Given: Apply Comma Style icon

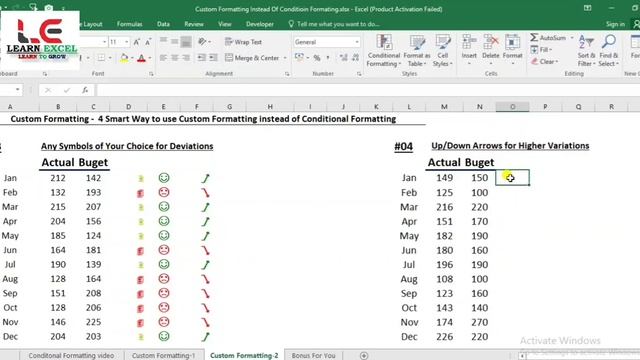Looking at the screenshot, I should click(x=328, y=58).
